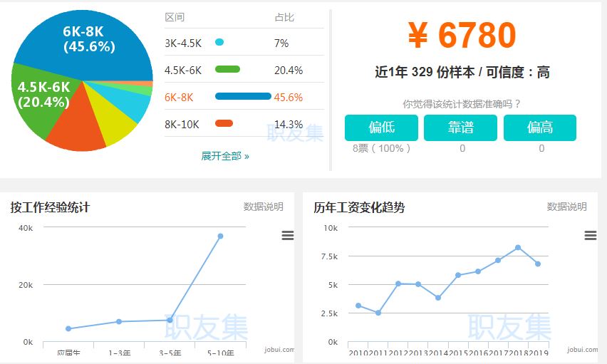607x364 pixels.
Task: Click the 靠谱 vote button
Action: click(461, 128)
